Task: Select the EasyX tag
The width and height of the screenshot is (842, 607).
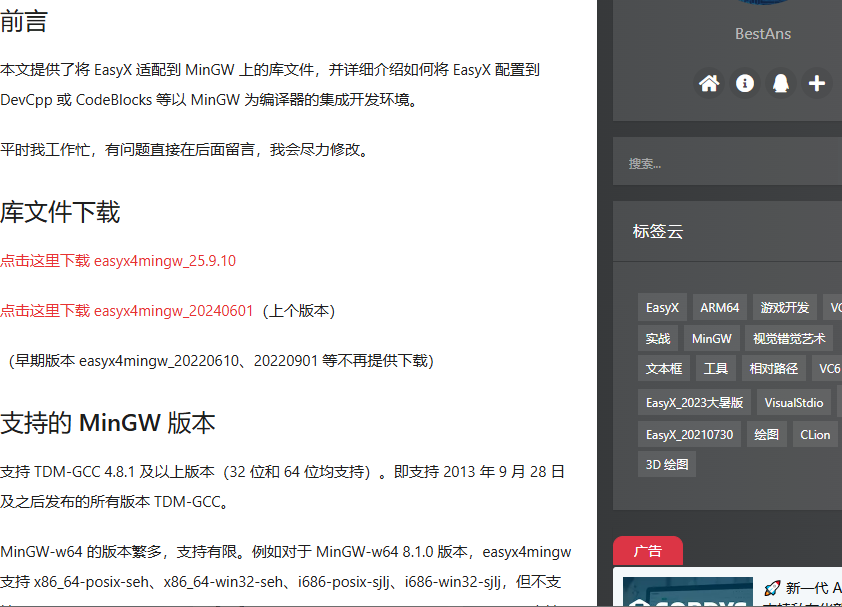Action: pyautogui.click(x=662, y=307)
